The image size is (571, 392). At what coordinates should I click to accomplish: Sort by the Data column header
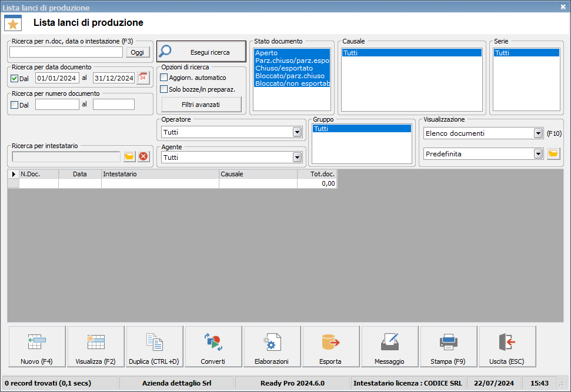80,174
